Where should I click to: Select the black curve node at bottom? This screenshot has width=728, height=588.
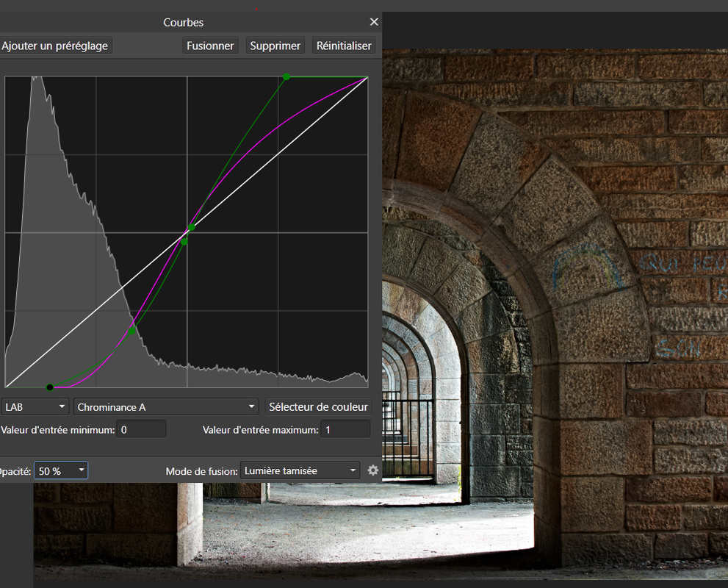[50, 387]
